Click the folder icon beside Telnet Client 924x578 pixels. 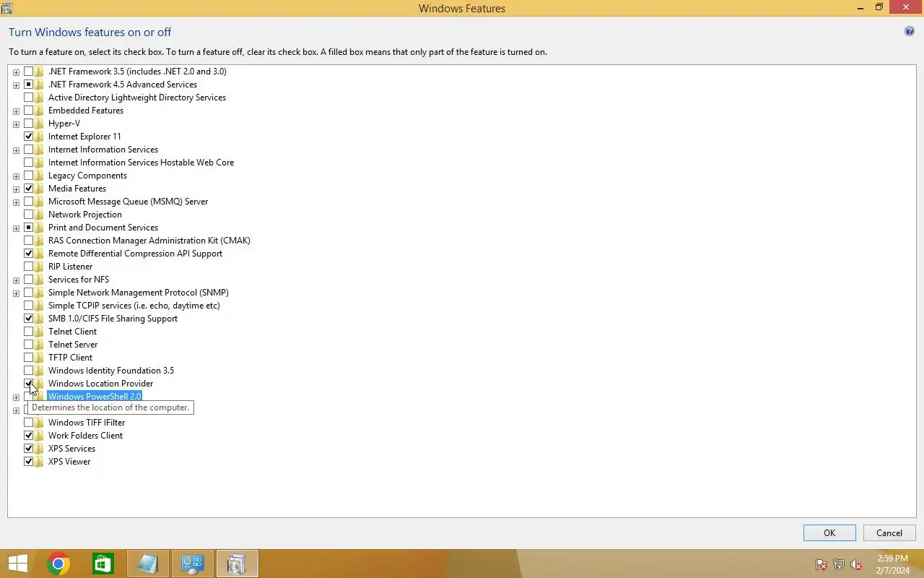[x=40, y=332]
